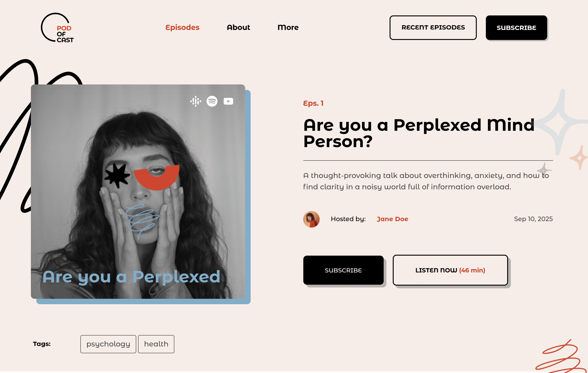
Task: Expand the More navigation menu
Action: tap(288, 27)
